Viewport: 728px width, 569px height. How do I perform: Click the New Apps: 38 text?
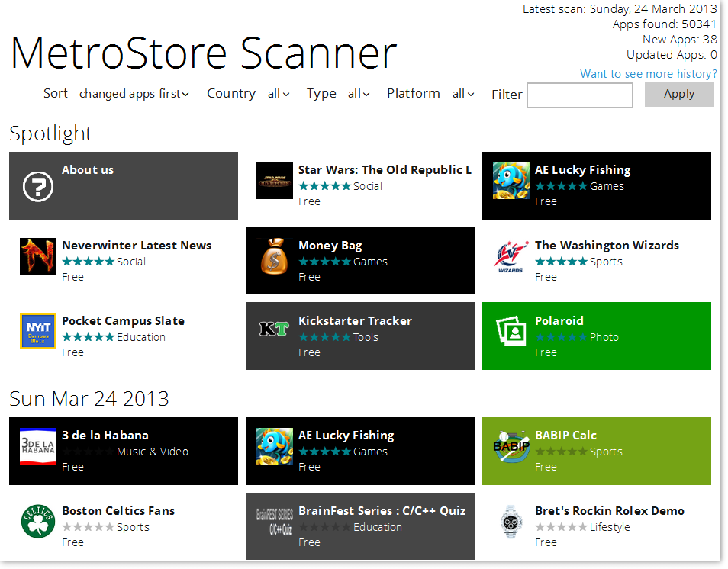coord(680,40)
